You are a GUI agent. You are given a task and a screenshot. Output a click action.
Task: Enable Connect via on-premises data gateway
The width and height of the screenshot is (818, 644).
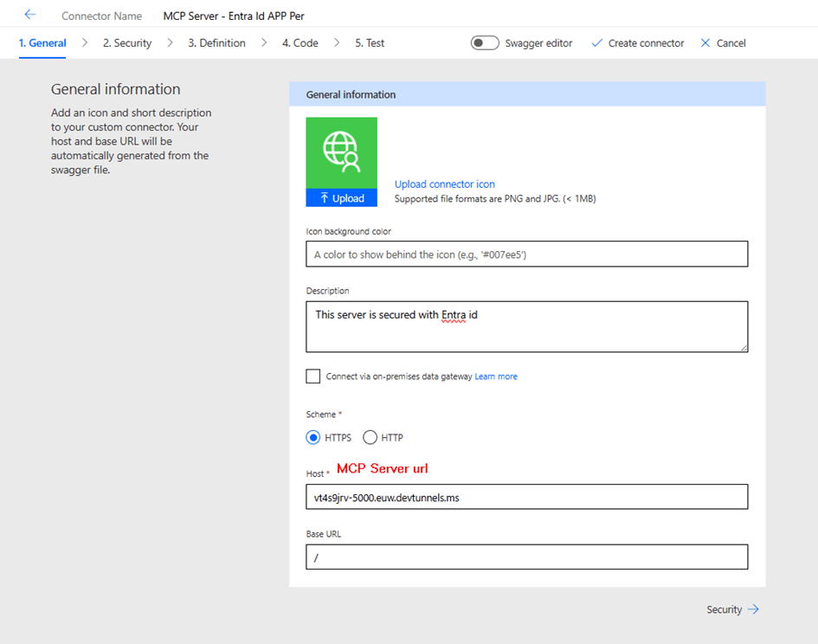313,377
